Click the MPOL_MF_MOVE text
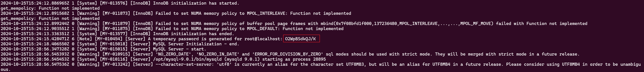Image resolution: width=644 pixels, height=72 pixels. 476,24
